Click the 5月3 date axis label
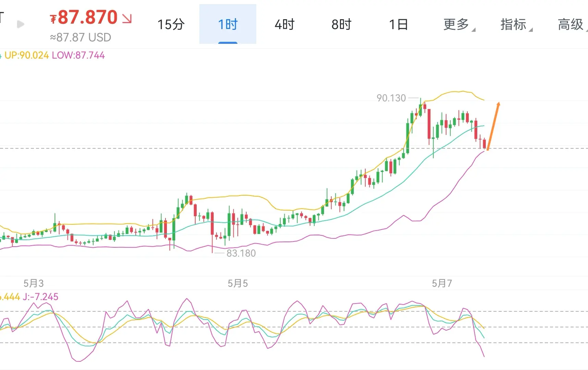This screenshot has width=588, height=370. coord(34,283)
